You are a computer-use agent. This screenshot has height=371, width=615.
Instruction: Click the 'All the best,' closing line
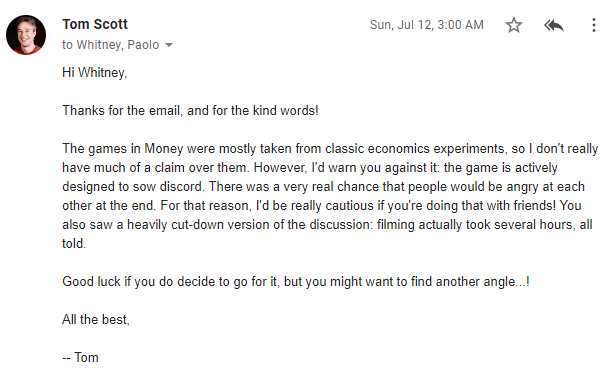click(96, 320)
